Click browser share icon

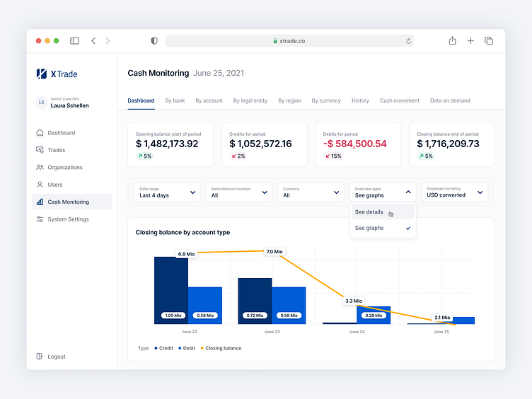(452, 41)
